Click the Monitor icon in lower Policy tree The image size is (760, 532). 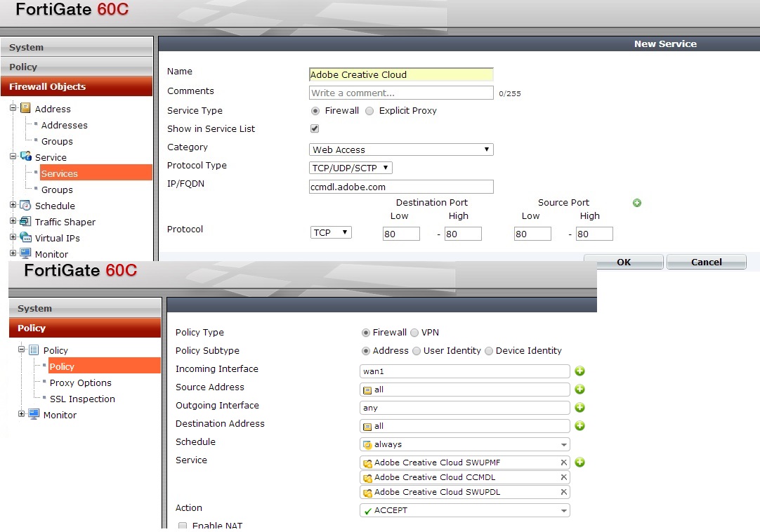tap(34, 414)
